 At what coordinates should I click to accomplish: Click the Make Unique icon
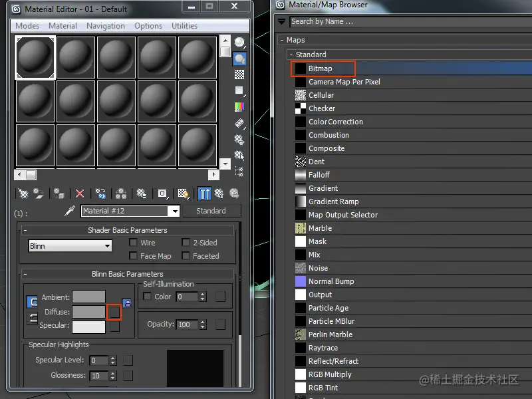coord(121,194)
